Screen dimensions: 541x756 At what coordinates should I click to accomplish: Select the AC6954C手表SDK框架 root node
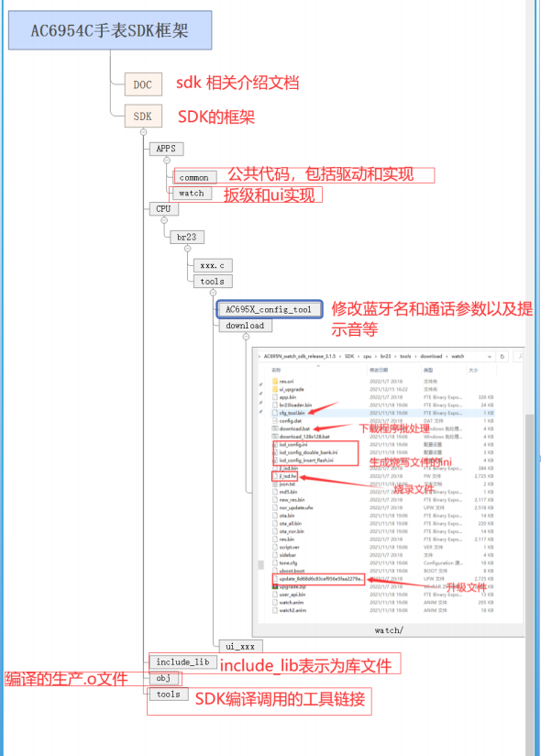pyautogui.click(x=110, y=30)
